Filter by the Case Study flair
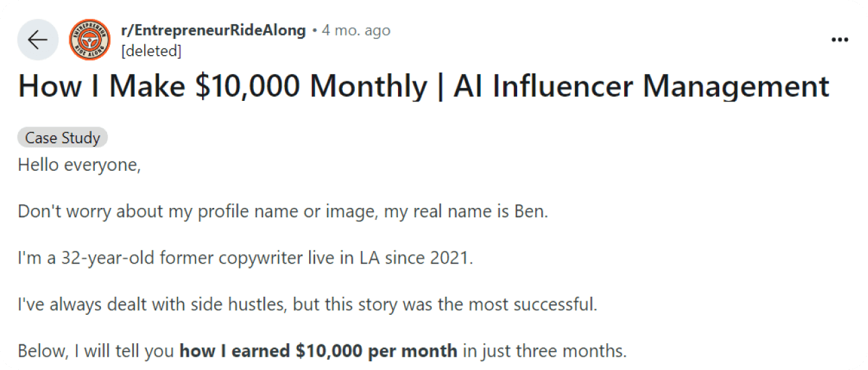This screenshot has width=868, height=370. [x=63, y=138]
